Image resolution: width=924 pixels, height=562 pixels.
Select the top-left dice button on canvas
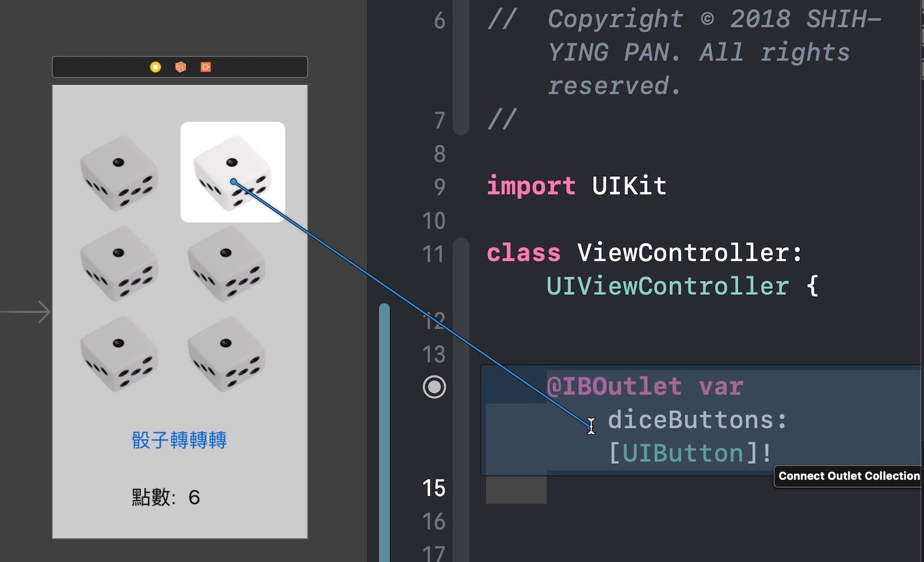(x=119, y=173)
